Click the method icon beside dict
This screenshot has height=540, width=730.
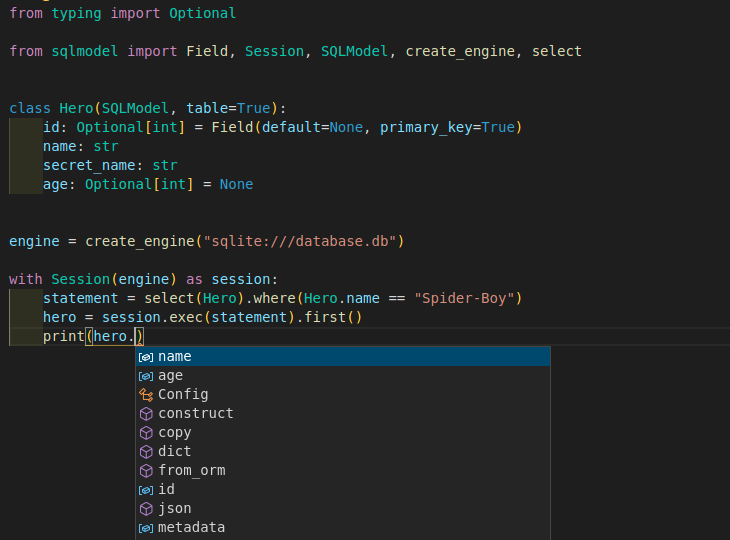[x=146, y=452]
